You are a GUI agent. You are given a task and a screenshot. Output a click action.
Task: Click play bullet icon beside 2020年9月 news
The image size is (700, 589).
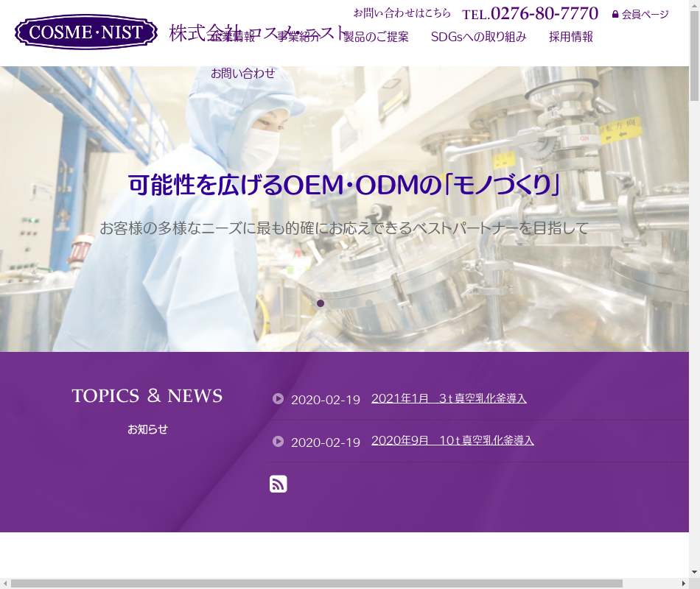click(x=278, y=442)
